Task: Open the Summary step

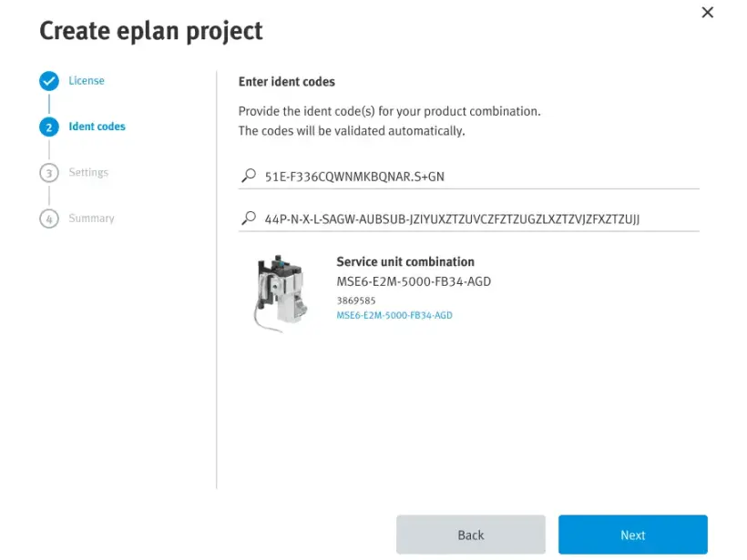Action: coord(90,219)
